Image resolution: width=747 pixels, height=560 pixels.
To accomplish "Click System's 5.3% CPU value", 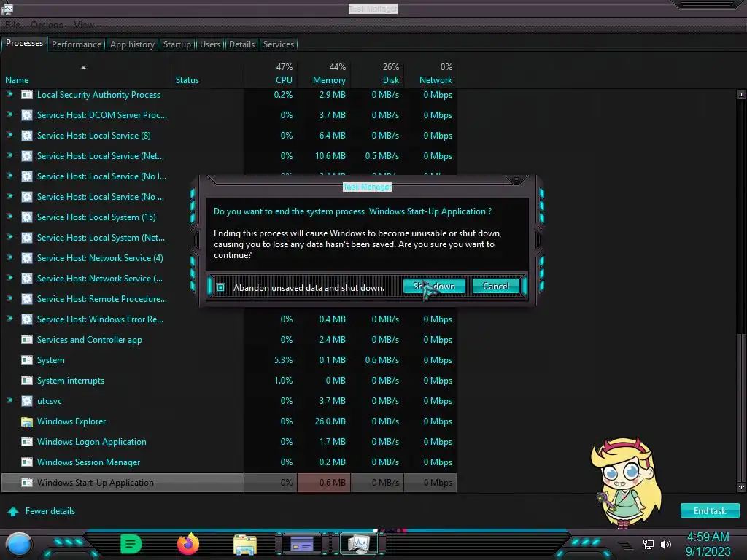I will pyautogui.click(x=284, y=360).
